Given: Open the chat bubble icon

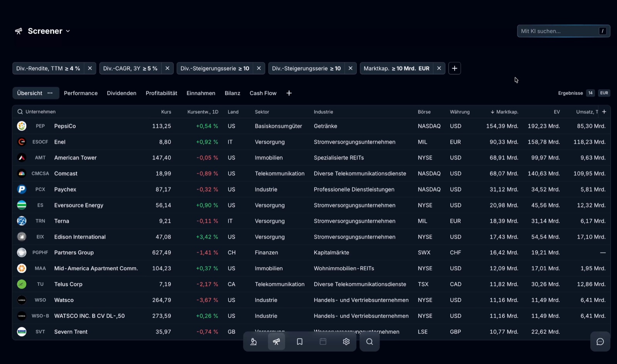Looking at the screenshot, I should click(600, 342).
